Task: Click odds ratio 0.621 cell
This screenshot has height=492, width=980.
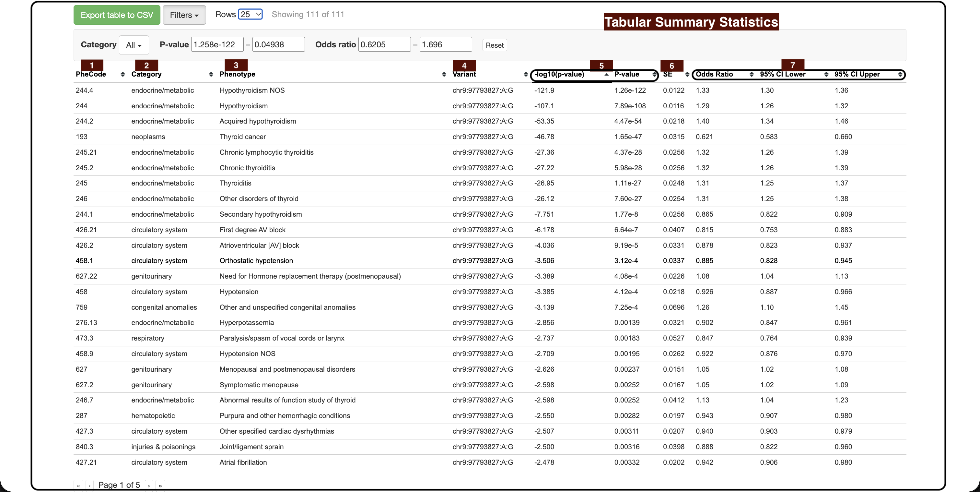Action: pyautogui.click(x=705, y=137)
